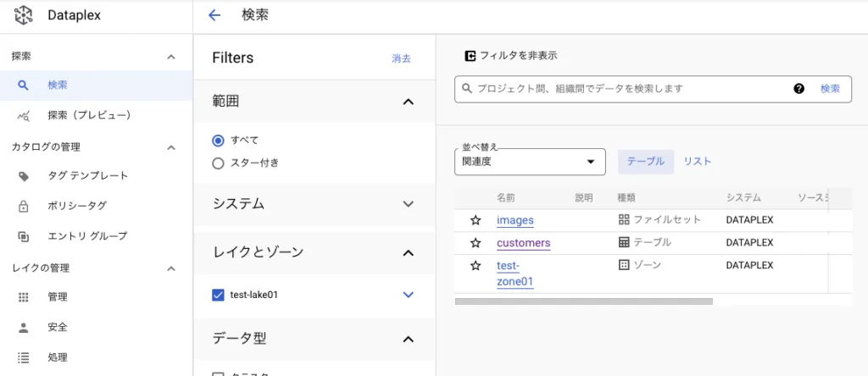
Task: Star the customers entry
Action: 476,243
